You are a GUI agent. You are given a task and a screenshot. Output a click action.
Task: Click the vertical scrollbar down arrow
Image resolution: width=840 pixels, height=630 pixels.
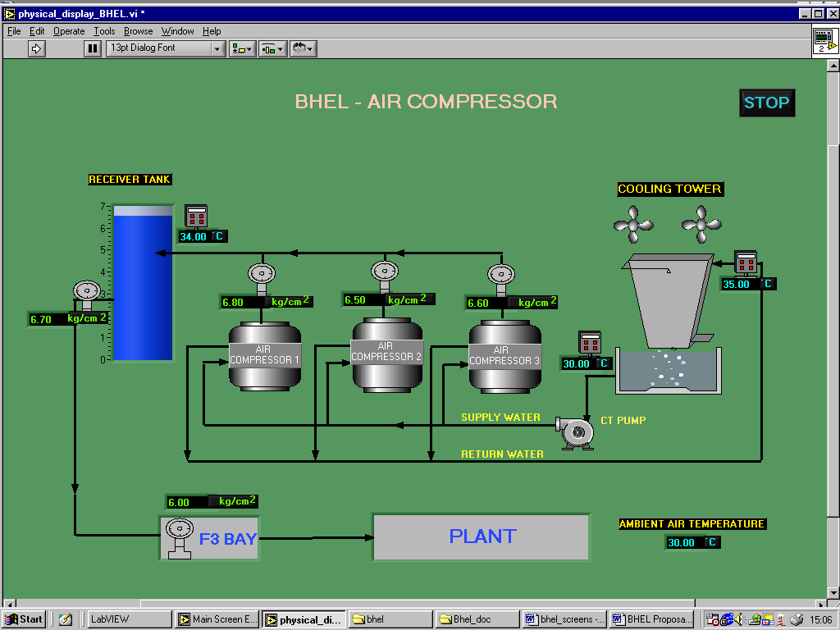click(x=833, y=592)
